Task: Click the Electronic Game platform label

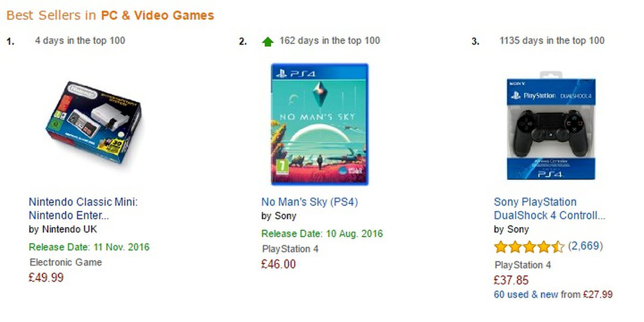Action: pos(65,262)
